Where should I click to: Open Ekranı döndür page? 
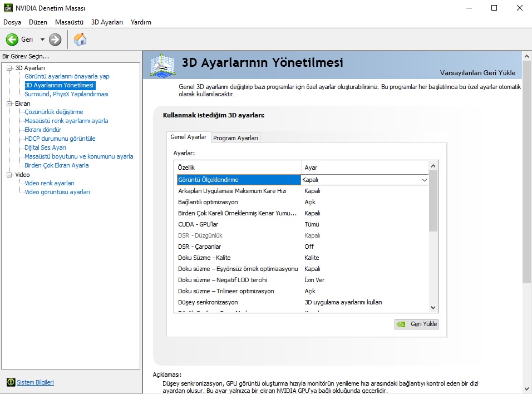[43, 130]
